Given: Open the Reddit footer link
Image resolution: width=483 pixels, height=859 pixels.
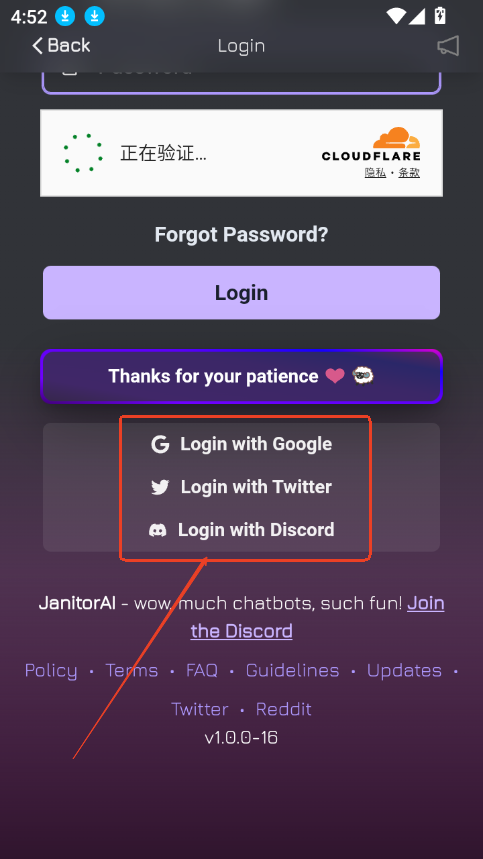Looking at the screenshot, I should [284, 709].
